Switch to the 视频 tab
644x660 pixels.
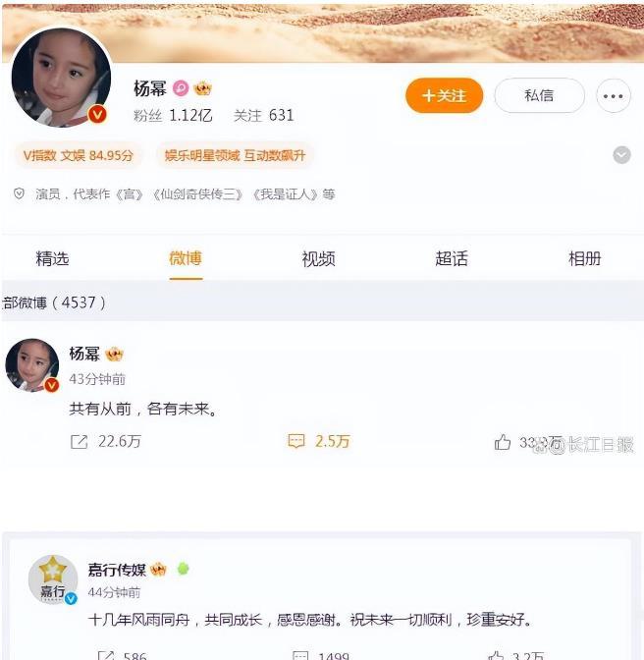click(318, 258)
